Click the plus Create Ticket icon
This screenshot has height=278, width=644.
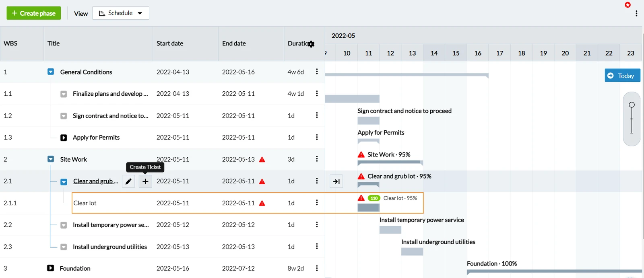(x=145, y=181)
